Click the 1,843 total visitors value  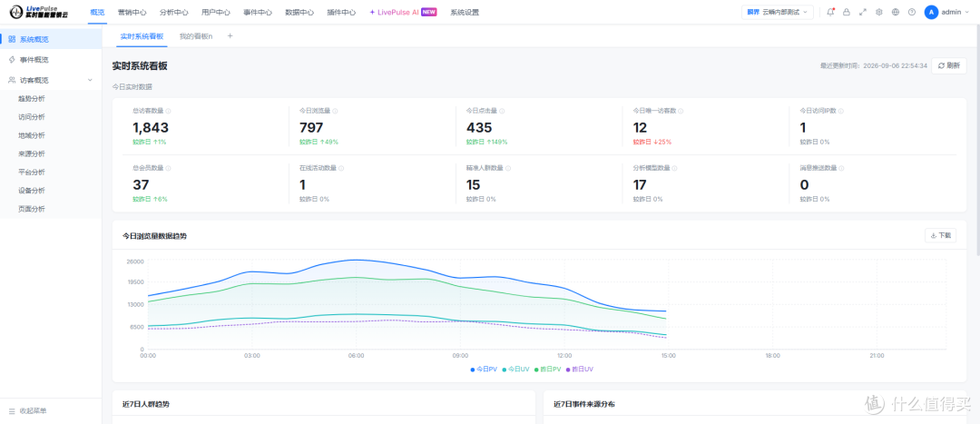point(151,128)
